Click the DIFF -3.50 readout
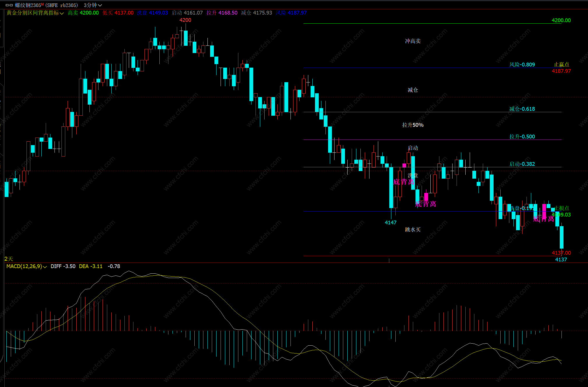This screenshot has width=588, height=387. tap(63, 266)
